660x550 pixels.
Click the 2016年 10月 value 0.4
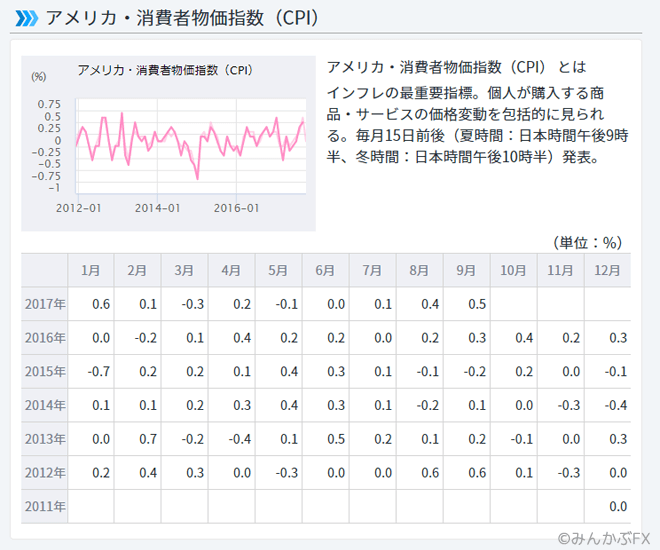point(524,337)
